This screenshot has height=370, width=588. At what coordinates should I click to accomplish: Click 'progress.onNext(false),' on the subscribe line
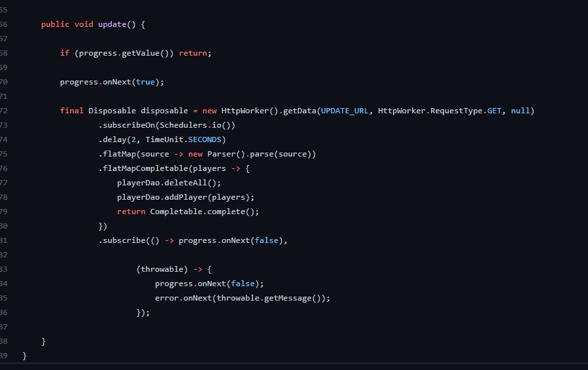tap(233, 240)
